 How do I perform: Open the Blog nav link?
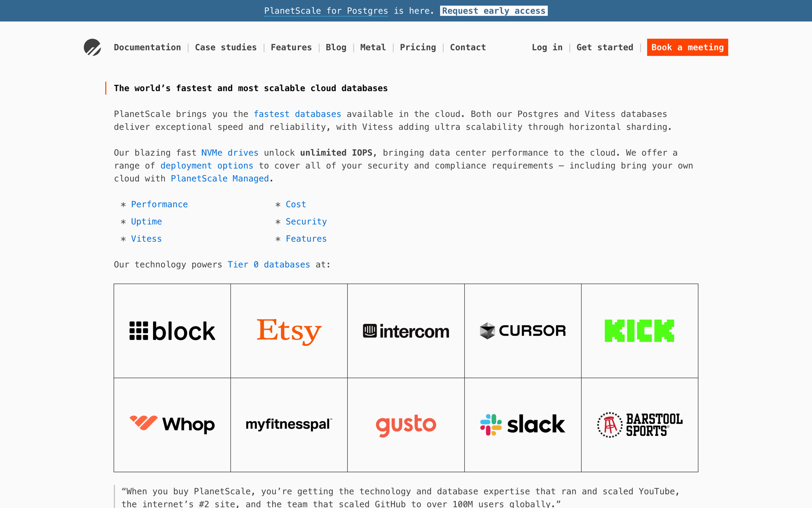click(336, 47)
